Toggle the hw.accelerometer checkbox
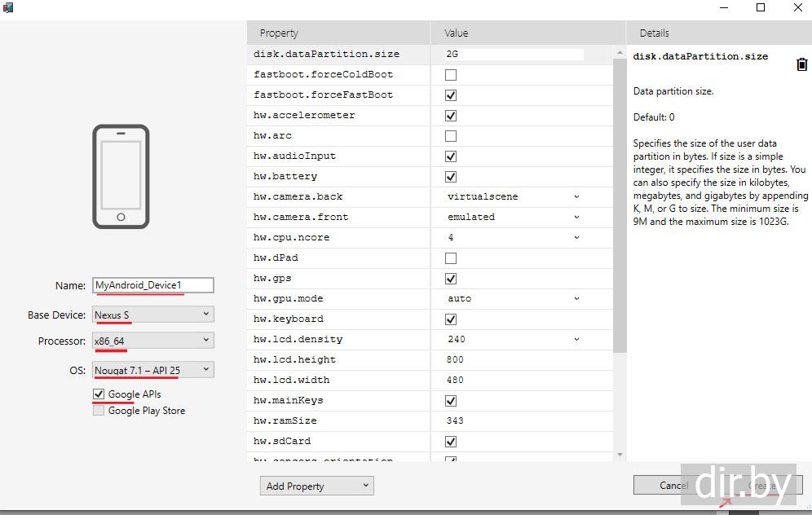 coord(451,116)
